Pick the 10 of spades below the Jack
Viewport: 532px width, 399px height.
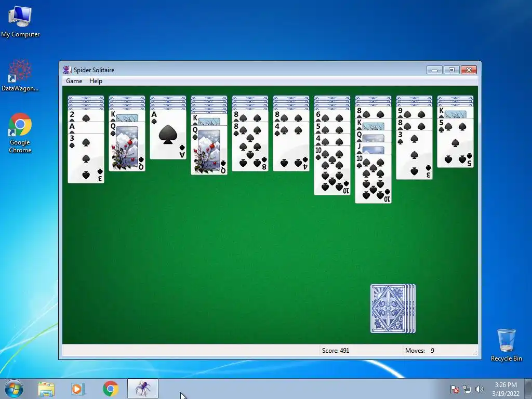(x=373, y=179)
